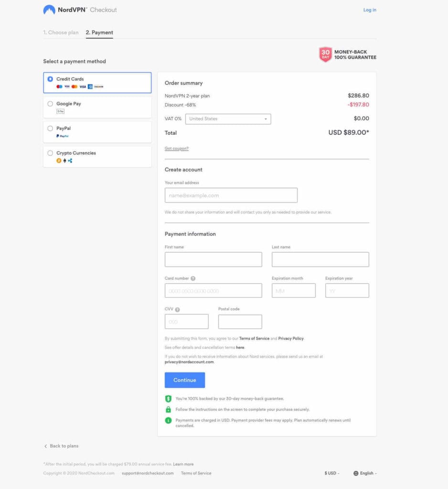Screen dimensions: 448x489
Task: Select the PayPal radio button
Action: coord(50,128)
